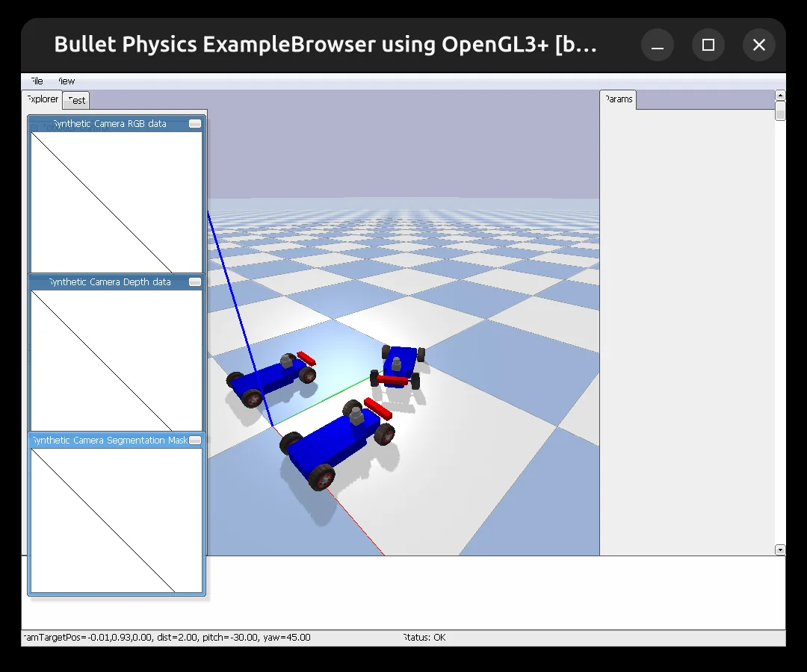Click the race car facing the camera
This screenshot has width=807, height=672.
pos(398,367)
